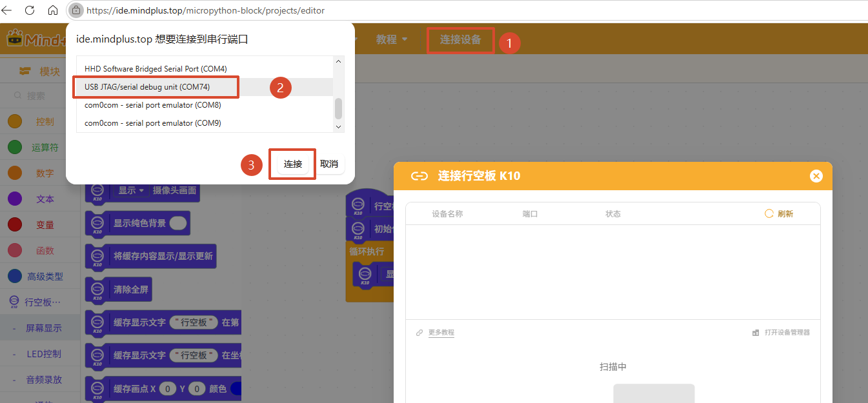Choose the 数字 category circle icon

point(15,173)
